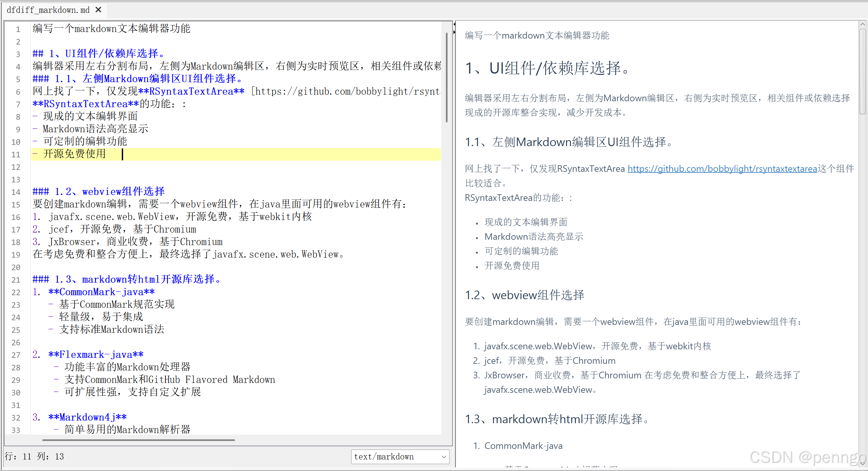Viewport: 868px width, 471px height.
Task: Click preview bullet '现成的文本编辑界面'
Action: [x=526, y=222]
